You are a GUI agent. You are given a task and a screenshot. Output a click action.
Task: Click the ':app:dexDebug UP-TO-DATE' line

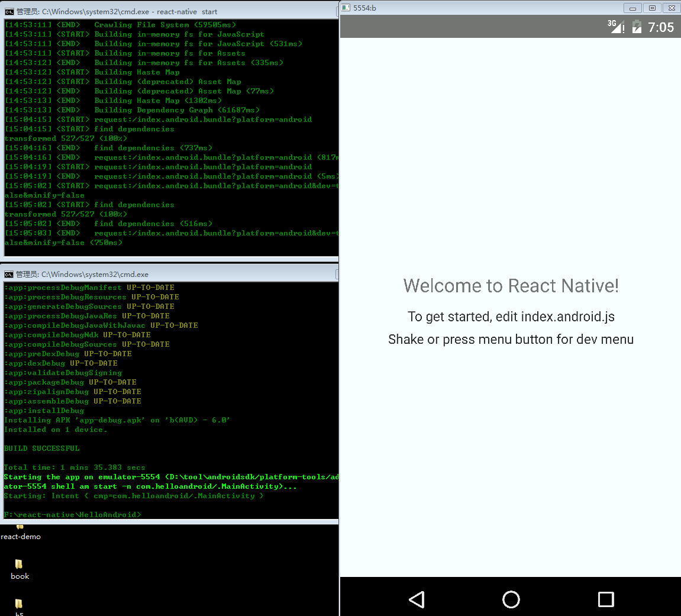(x=61, y=363)
